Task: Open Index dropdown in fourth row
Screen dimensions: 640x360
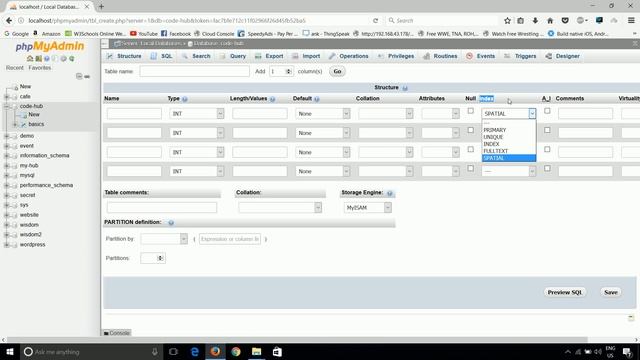Action: (509, 171)
